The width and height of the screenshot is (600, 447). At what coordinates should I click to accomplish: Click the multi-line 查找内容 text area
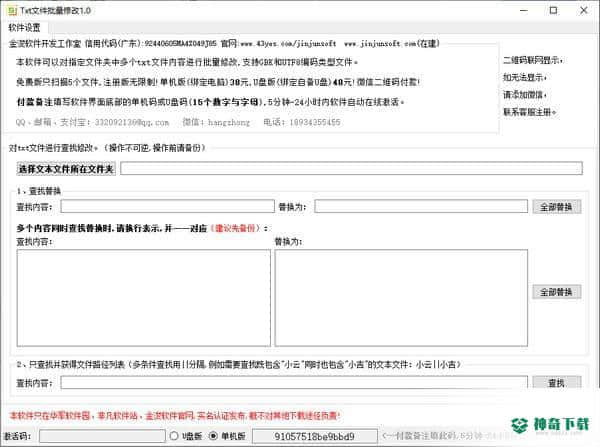pos(143,298)
